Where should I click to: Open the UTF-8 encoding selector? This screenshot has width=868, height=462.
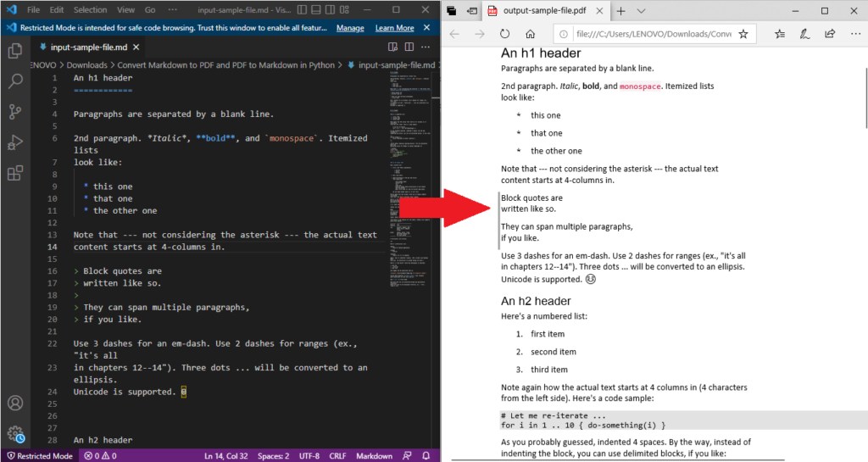pyautogui.click(x=311, y=456)
